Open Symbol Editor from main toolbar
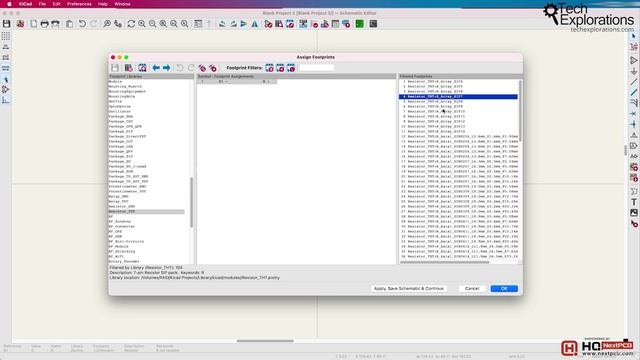Screen dimensions: 640x360 (x=268, y=24)
